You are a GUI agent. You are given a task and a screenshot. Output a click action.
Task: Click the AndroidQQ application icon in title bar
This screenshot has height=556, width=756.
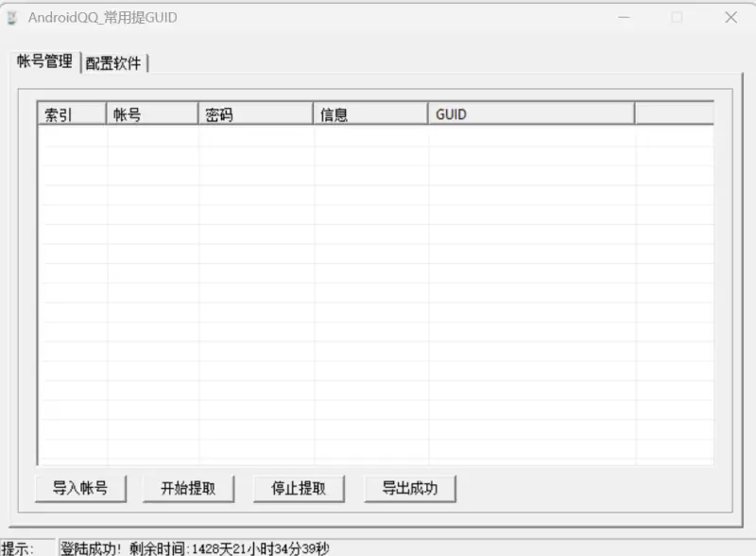click(x=13, y=17)
